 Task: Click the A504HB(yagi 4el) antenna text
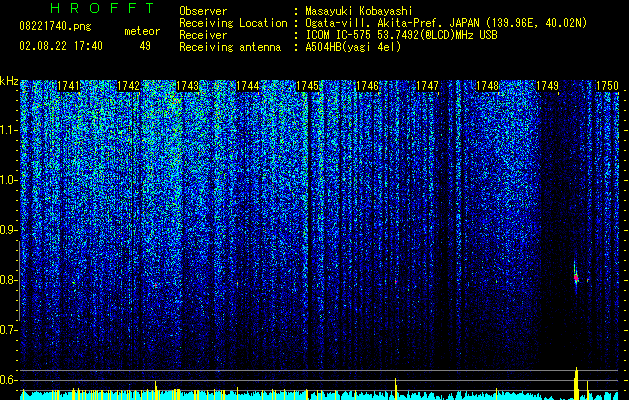[353, 47]
